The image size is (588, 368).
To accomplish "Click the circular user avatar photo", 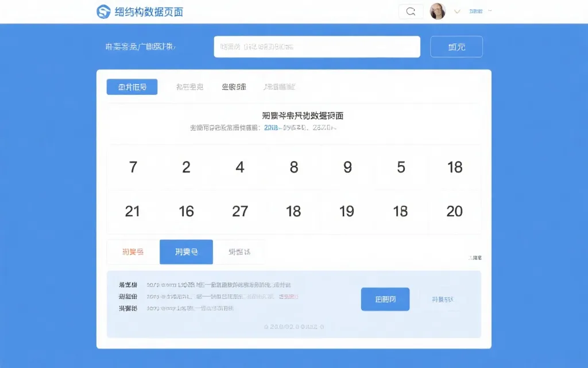I will coord(438,11).
